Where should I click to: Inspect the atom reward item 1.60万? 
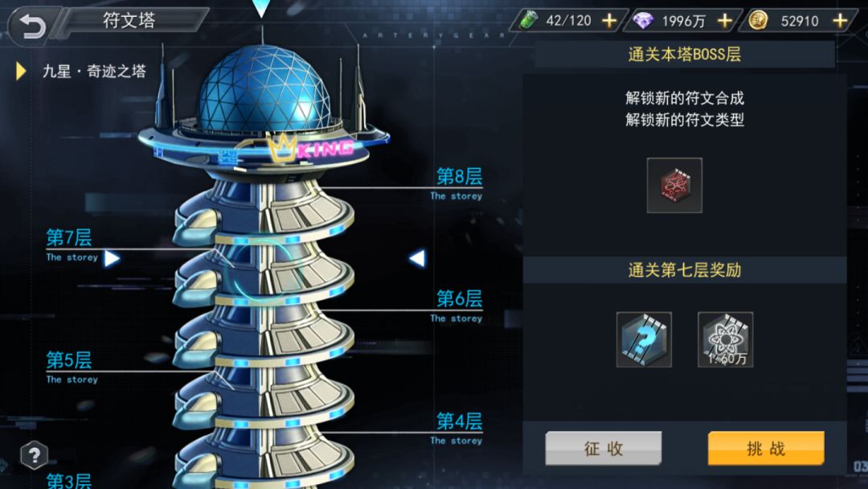point(725,339)
